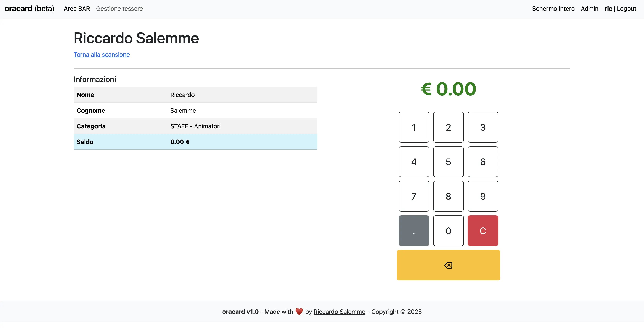Tap the decimal point key
The image size is (644, 328).
(414, 230)
